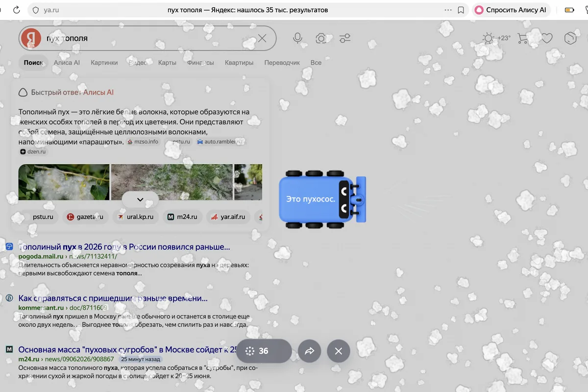Clear the search query text
Screen dimensions: 588x392
(262, 38)
